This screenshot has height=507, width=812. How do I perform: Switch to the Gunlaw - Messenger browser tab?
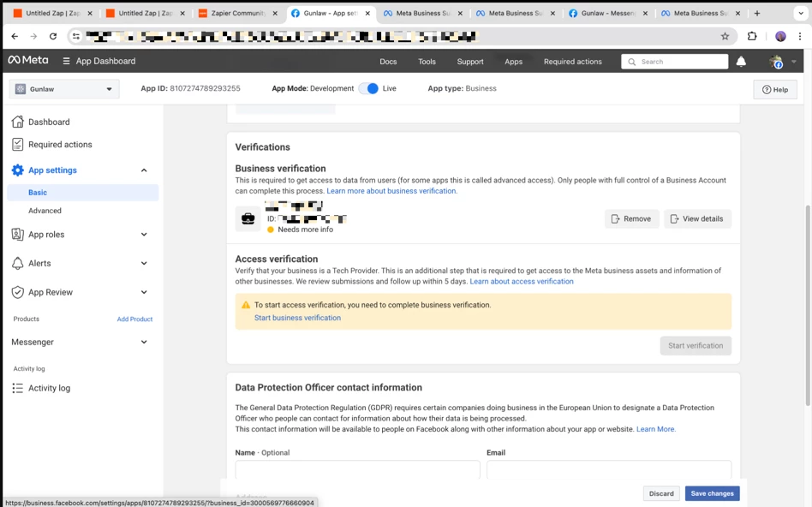(x=608, y=14)
